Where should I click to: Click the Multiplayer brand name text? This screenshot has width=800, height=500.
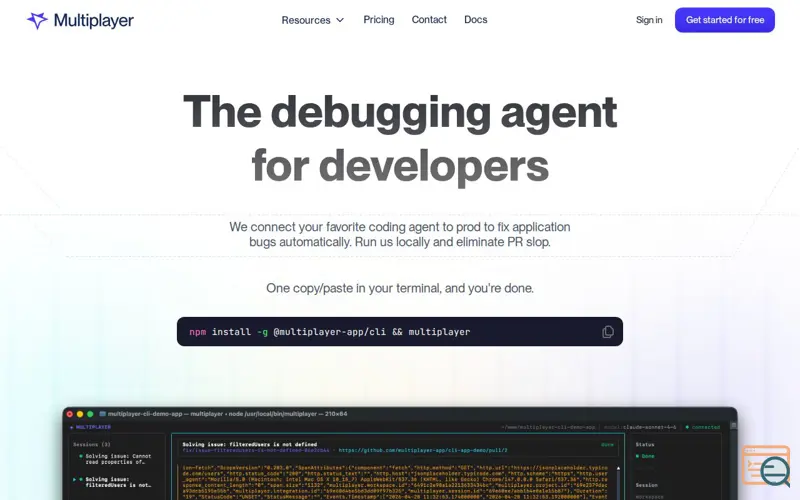point(93,20)
